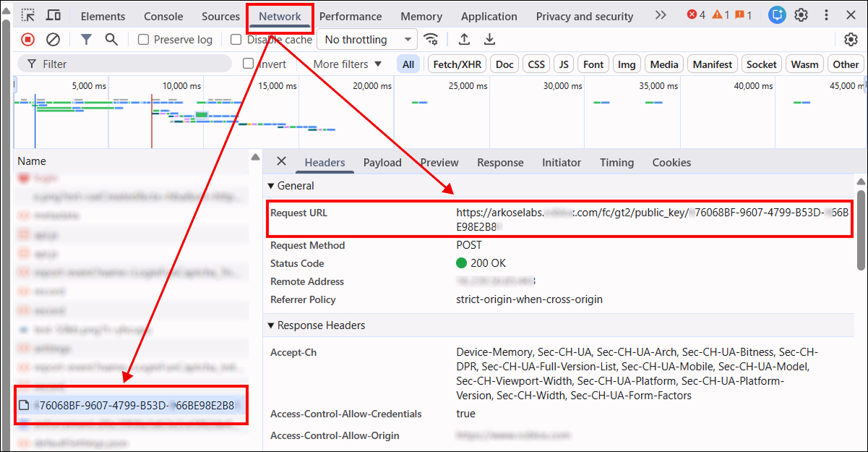Open the Performance panel
This screenshot has height=452, width=868.
click(x=351, y=15)
